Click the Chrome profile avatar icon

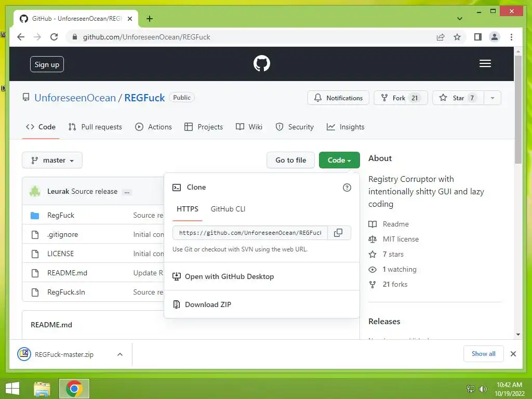point(495,37)
